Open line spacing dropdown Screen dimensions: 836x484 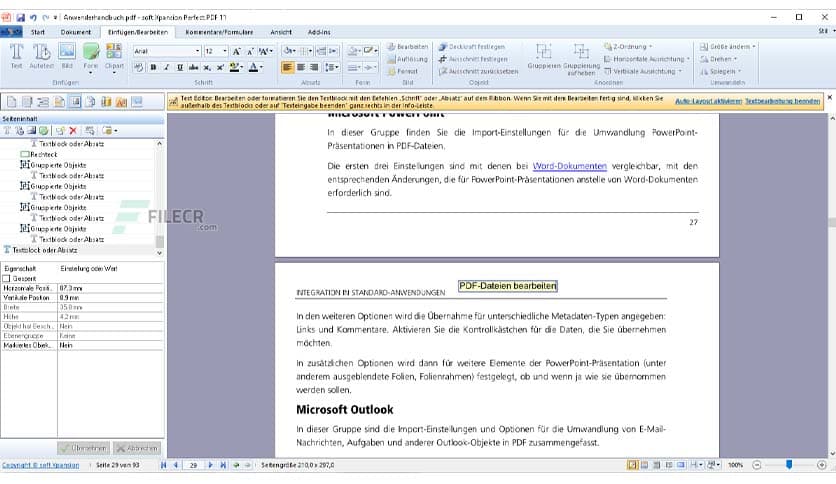click(332, 67)
